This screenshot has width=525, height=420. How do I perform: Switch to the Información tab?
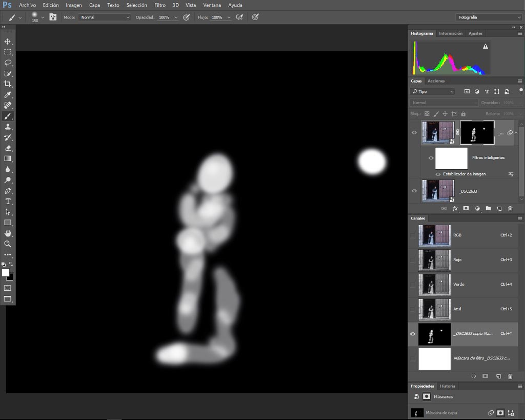tap(451, 33)
